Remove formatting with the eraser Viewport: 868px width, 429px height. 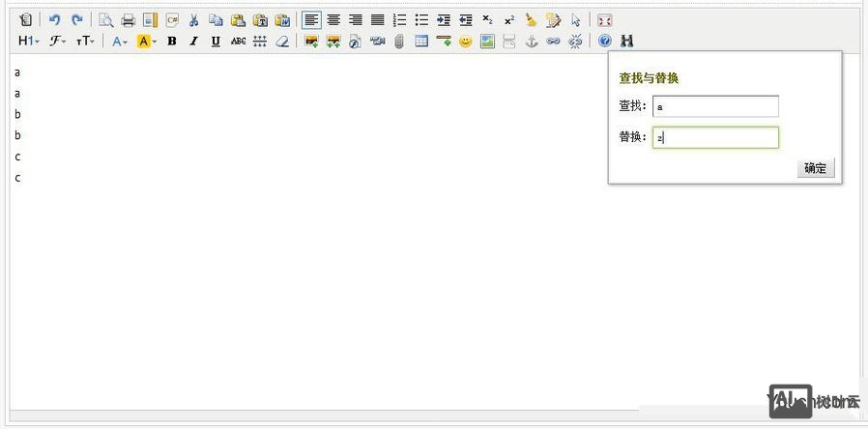pos(282,41)
